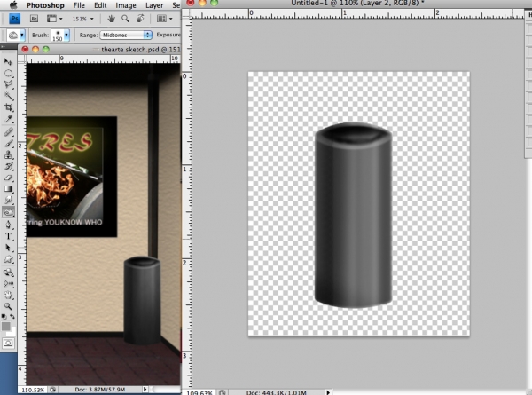
Task: Open the Apple menu
Action: (x=12, y=4)
